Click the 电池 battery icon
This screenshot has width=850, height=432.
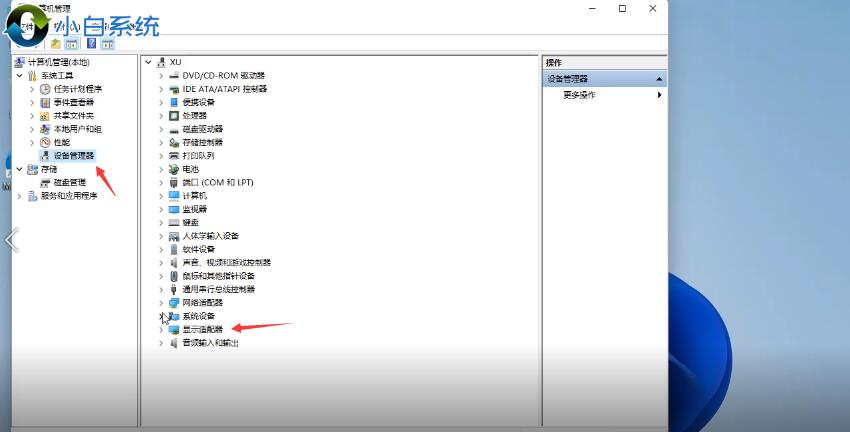tap(174, 169)
